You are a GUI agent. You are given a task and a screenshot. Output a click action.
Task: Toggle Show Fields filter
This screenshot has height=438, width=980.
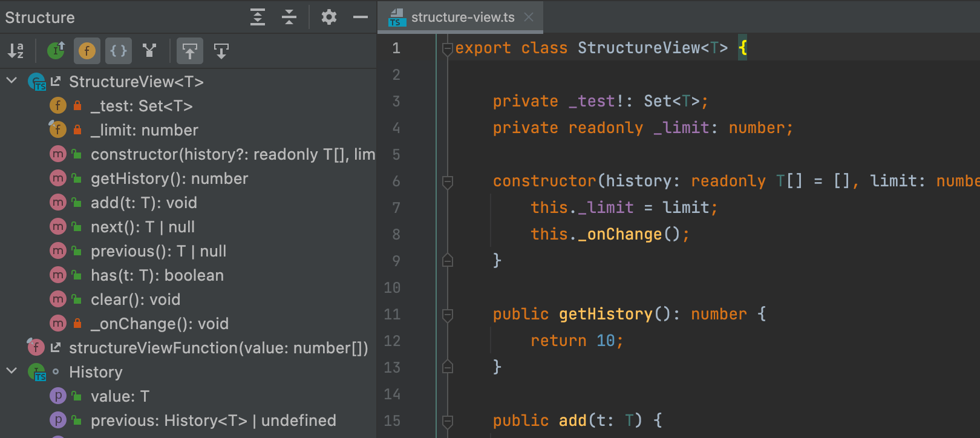[x=87, y=51]
